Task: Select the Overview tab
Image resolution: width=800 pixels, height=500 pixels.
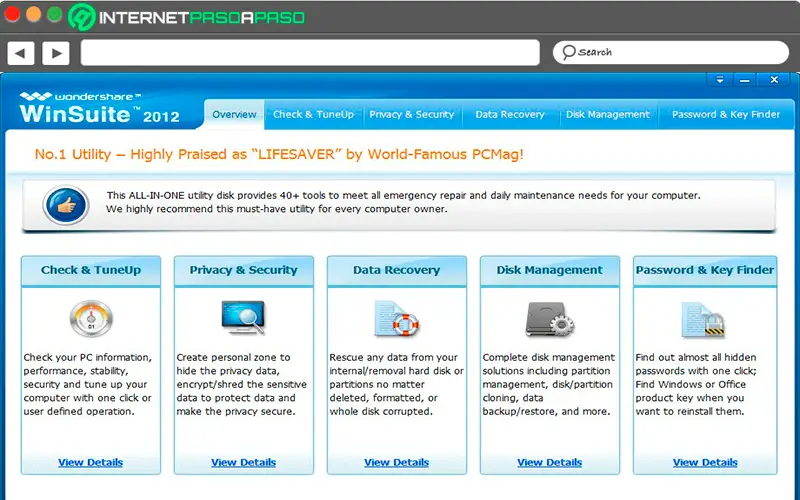Action: point(234,114)
